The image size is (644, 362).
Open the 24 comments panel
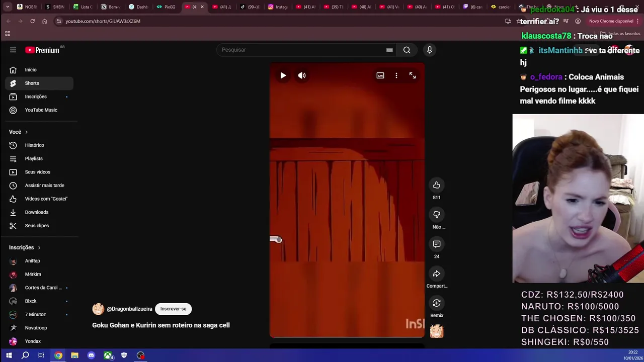pyautogui.click(x=437, y=244)
